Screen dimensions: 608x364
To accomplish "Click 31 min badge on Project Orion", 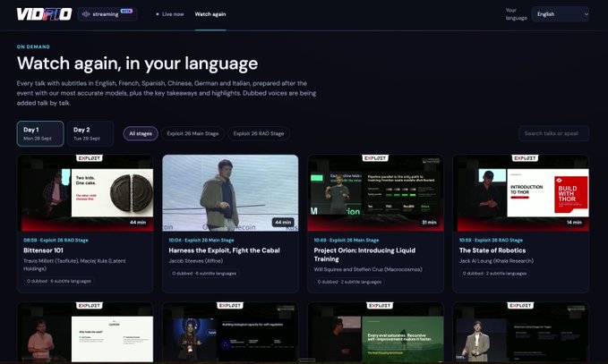I will [x=429, y=223].
